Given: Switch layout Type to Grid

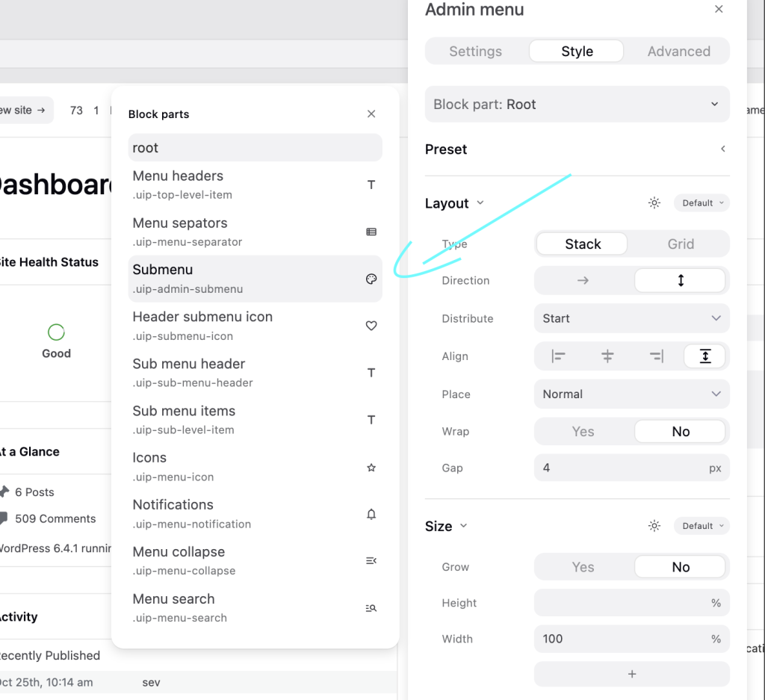Looking at the screenshot, I should tap(680, 244).
